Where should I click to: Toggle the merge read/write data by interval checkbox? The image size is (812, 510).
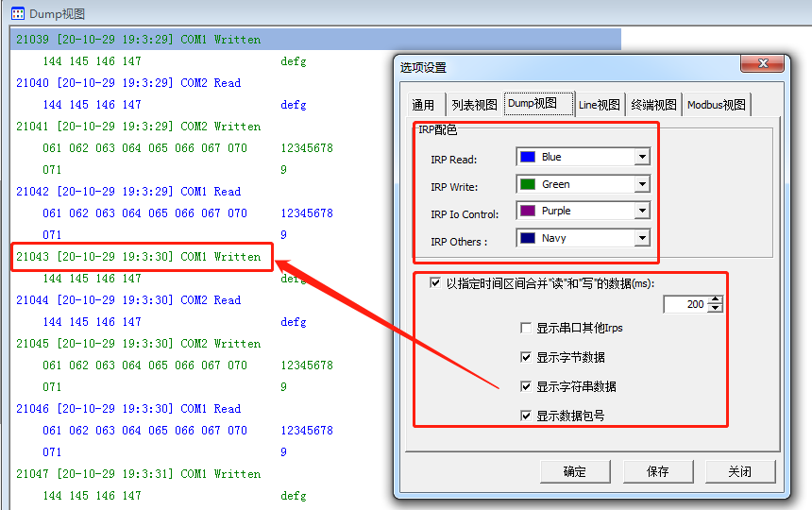(435, 282)
